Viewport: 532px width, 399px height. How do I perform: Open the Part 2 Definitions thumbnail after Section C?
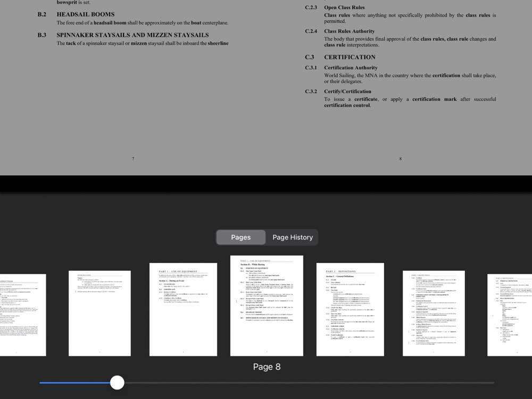434,313
